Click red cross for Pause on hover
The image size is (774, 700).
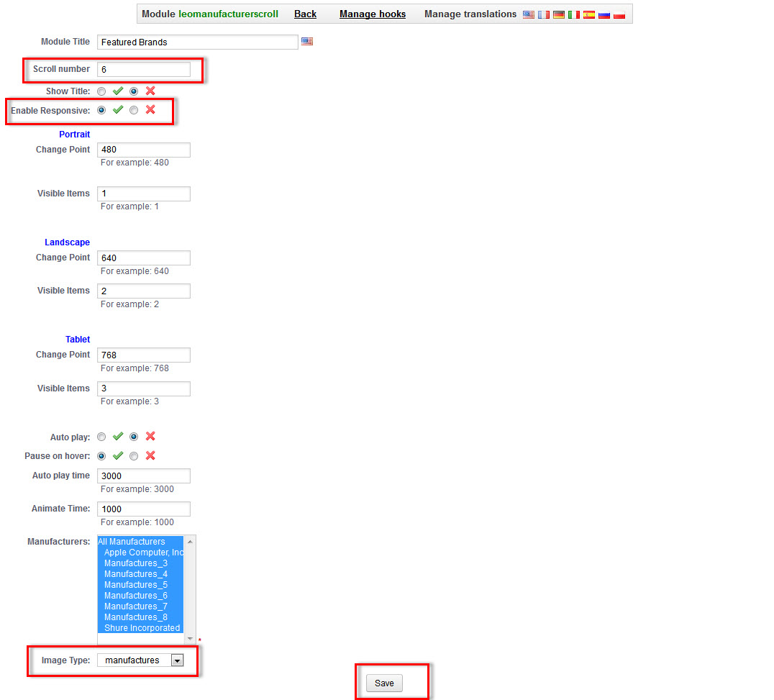pos(150,455)
